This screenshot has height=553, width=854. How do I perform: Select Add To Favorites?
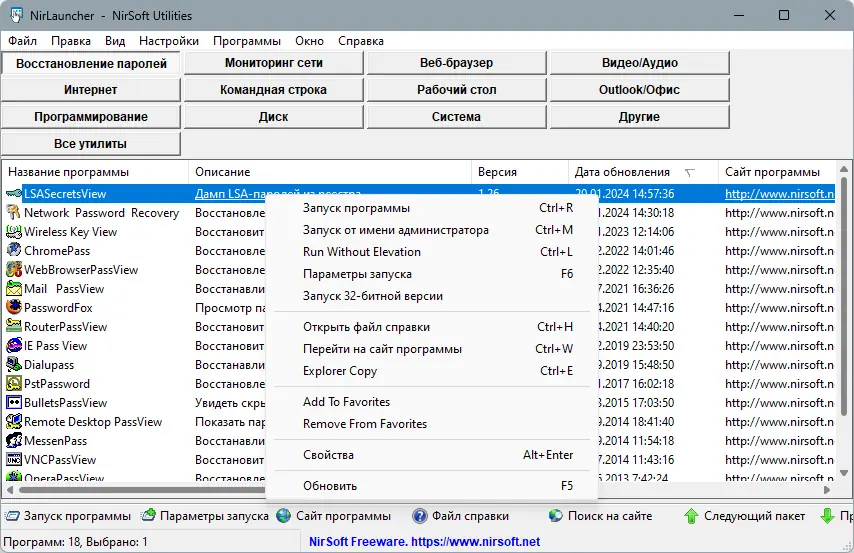(x=431, y=402)
